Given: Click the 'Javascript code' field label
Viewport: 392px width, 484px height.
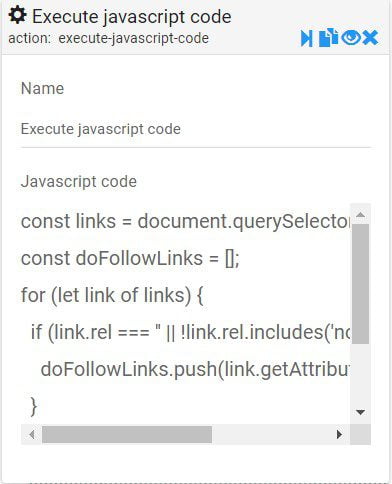Looking at the screenshot, I should coord(79,182).
